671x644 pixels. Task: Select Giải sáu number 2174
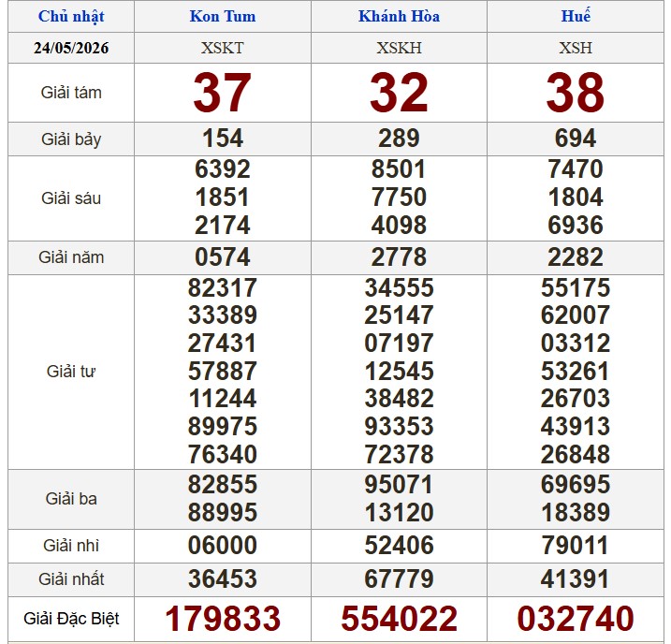tap(223, 225)
